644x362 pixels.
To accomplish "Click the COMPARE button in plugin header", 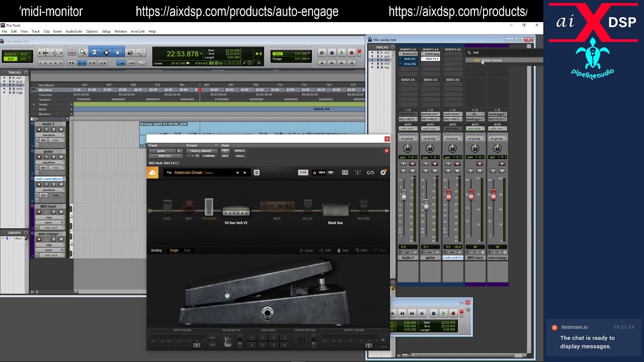I will click(209, 156).
